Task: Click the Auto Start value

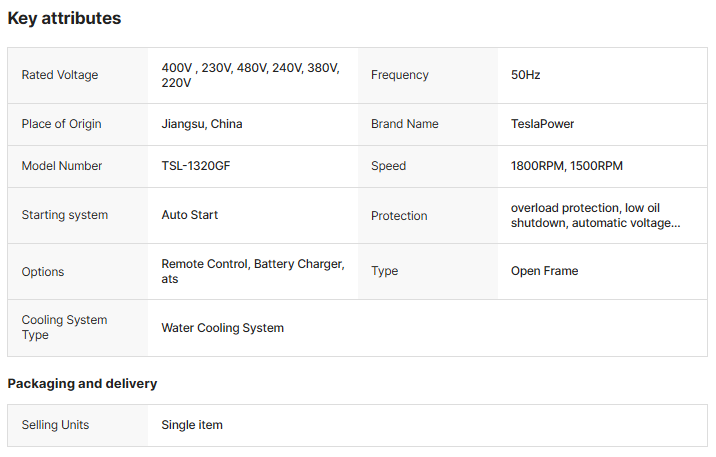Action: pos(190,215)
